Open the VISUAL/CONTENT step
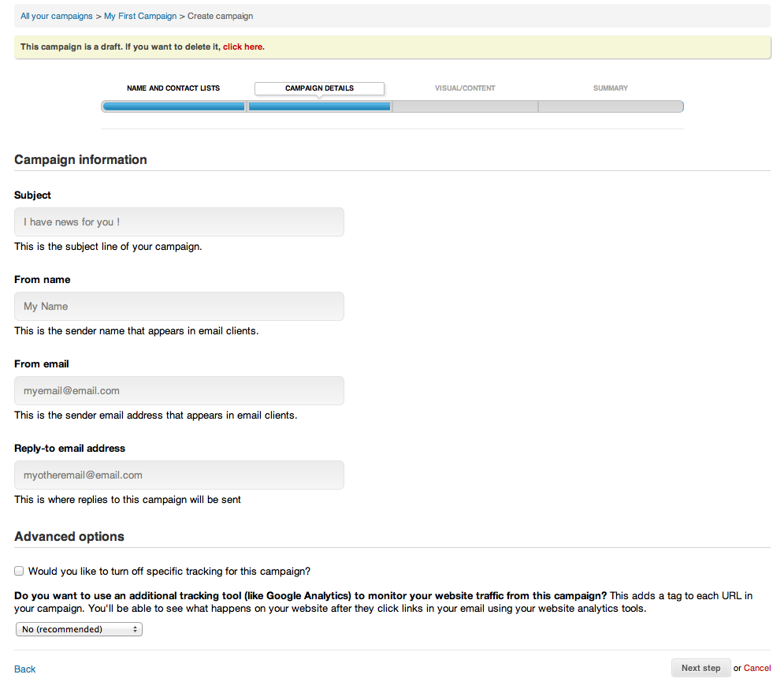The image size is (784, 682). click(x=464, y=88)
